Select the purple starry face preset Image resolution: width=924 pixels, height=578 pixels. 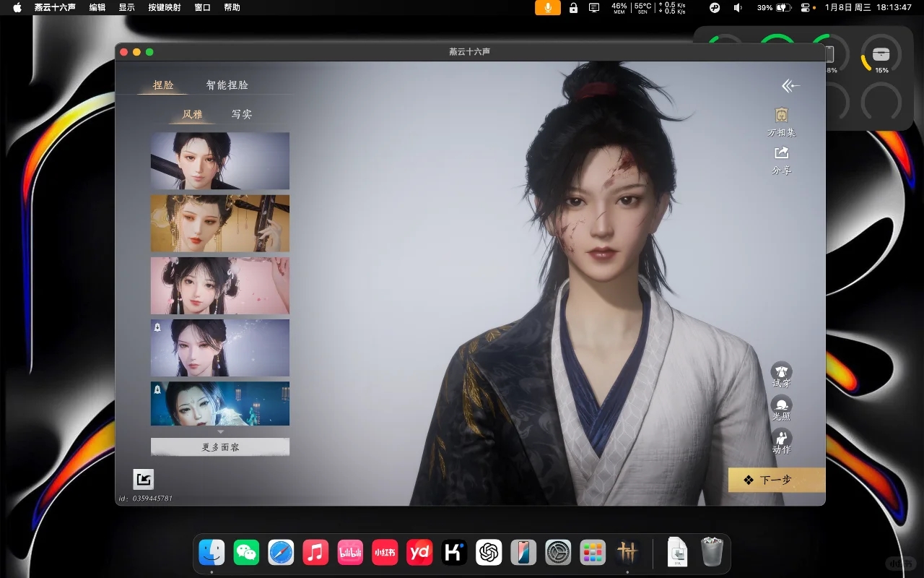tap(220, 348)
